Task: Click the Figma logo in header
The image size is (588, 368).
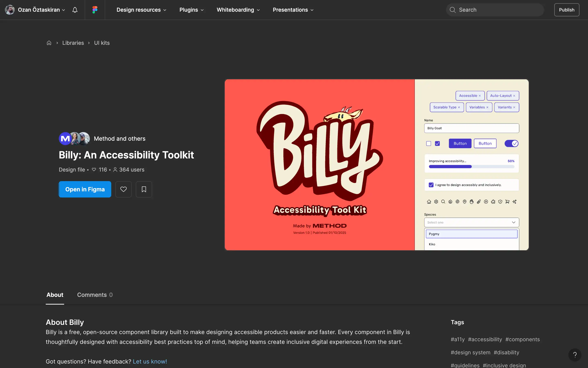Action: pos(95,10)
